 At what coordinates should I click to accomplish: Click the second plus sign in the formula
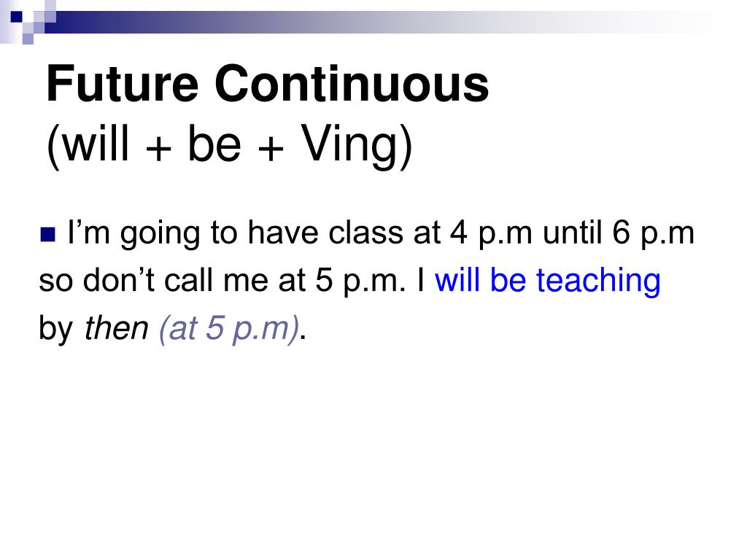tap(271, 147)
